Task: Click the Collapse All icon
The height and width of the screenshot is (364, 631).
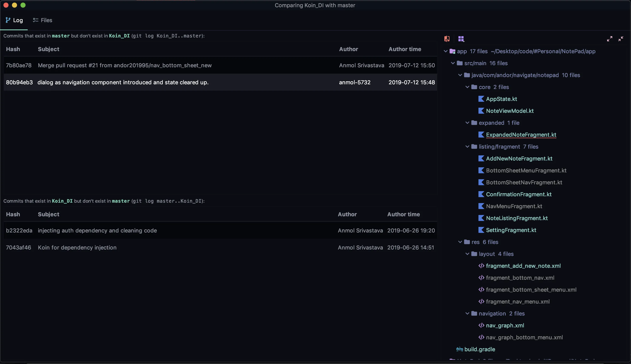Action: coord(621,39)
